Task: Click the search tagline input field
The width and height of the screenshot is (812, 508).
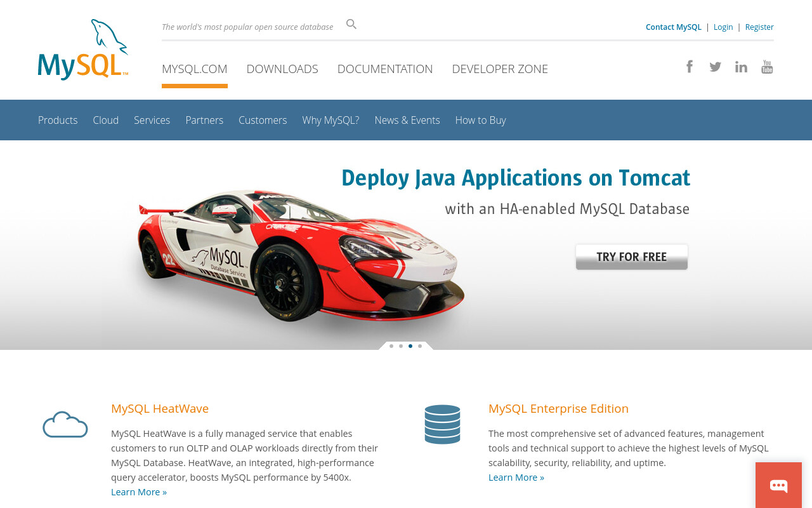Action: click(247, 27)
